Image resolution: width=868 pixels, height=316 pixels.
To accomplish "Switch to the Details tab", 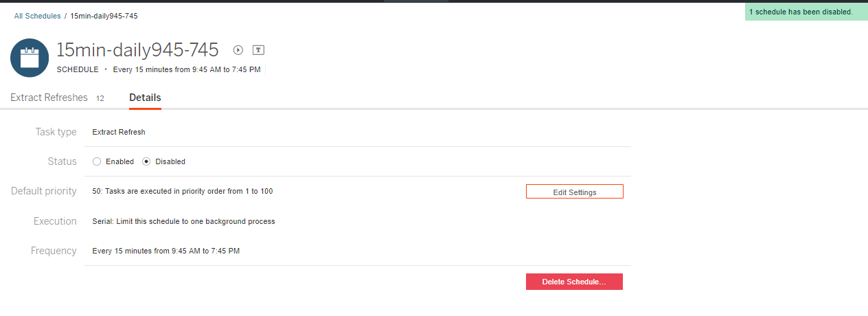I will [145, 98].
